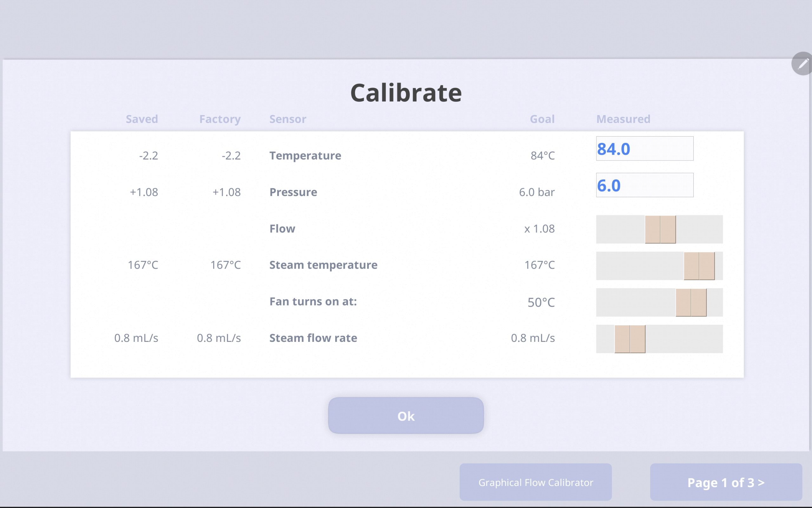812x508 pixels.
Task: Focus the Pressure measured value field
Action: (x=644, y=185)
